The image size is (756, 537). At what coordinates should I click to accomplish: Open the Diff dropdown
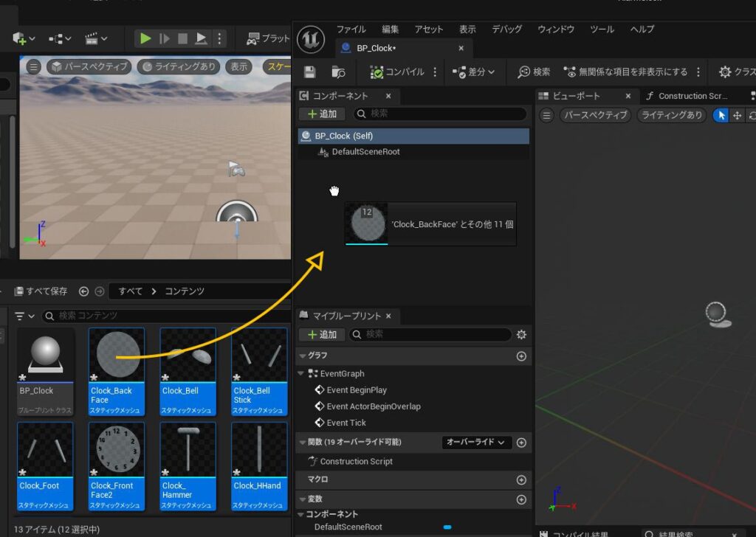pos(473,72)
